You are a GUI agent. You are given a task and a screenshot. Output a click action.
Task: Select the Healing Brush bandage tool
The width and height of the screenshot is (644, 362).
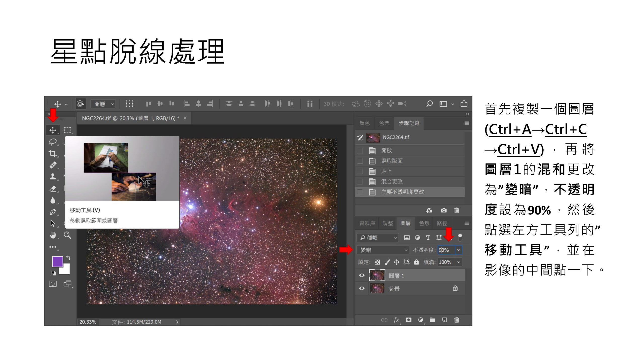click(x=53, y=165)
